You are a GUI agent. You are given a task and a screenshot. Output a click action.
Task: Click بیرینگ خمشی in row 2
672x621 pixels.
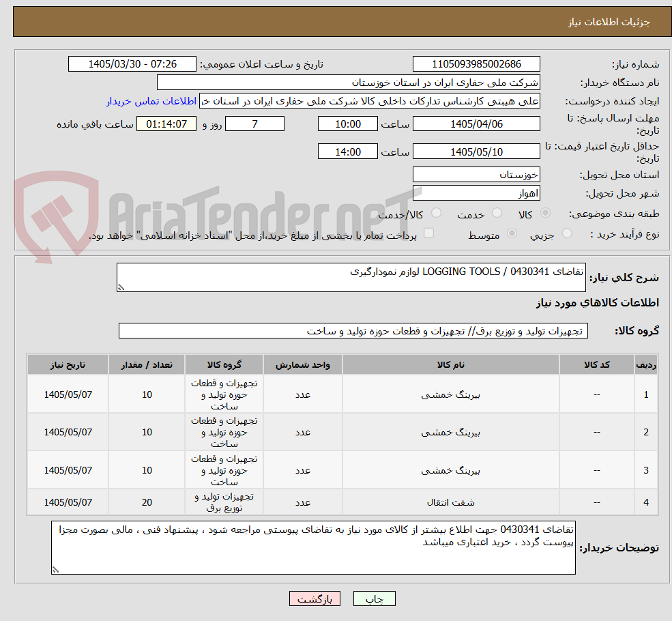click(450, 433)
